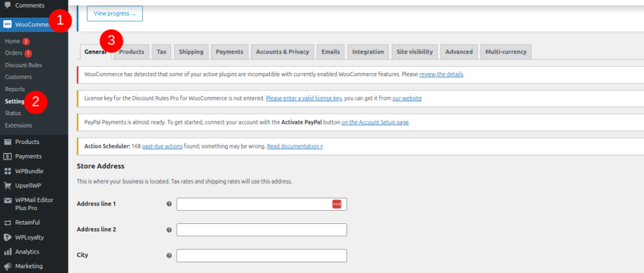Open Status in the WooCommerce submenu
This screenshot has width=644, height=273.
pyautogui.click(x=13, y=113)
